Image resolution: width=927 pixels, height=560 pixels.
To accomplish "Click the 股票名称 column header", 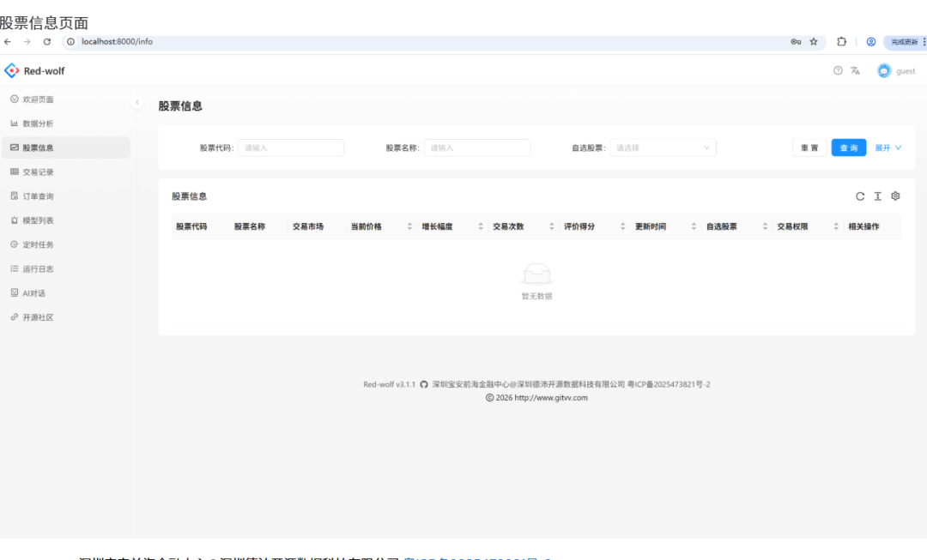I will (x=250, y=227).
